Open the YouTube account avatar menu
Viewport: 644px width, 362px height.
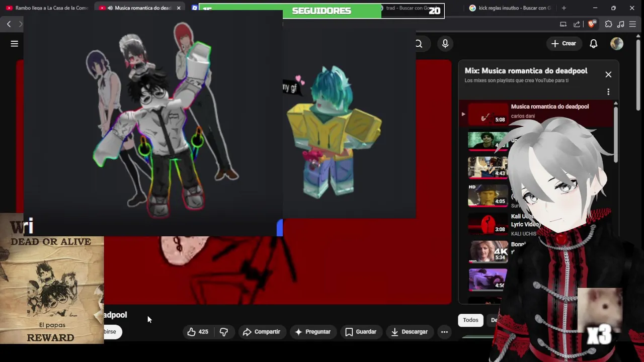coord(617,44)
